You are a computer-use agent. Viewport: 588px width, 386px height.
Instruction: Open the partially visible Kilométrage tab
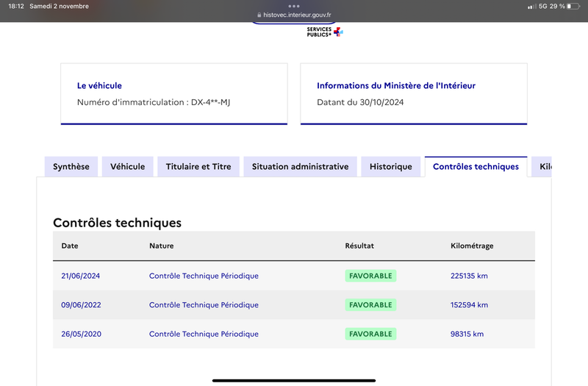click(x=542, y=167)
